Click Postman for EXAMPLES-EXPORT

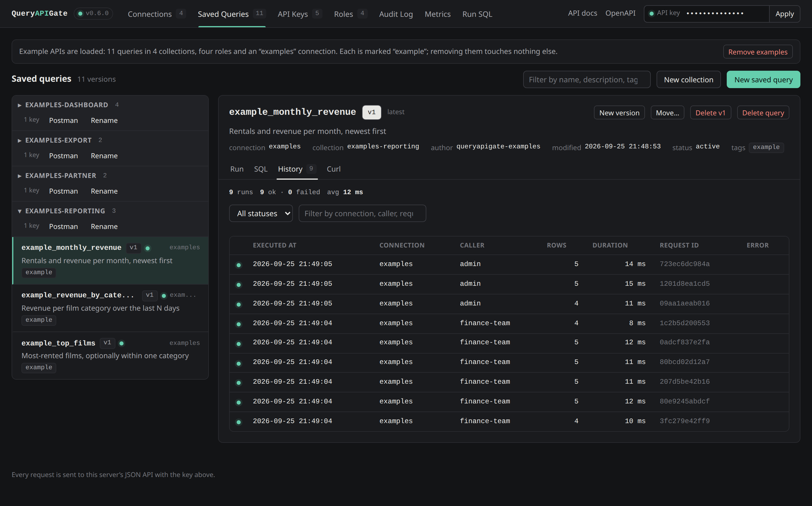click(63, 156)
